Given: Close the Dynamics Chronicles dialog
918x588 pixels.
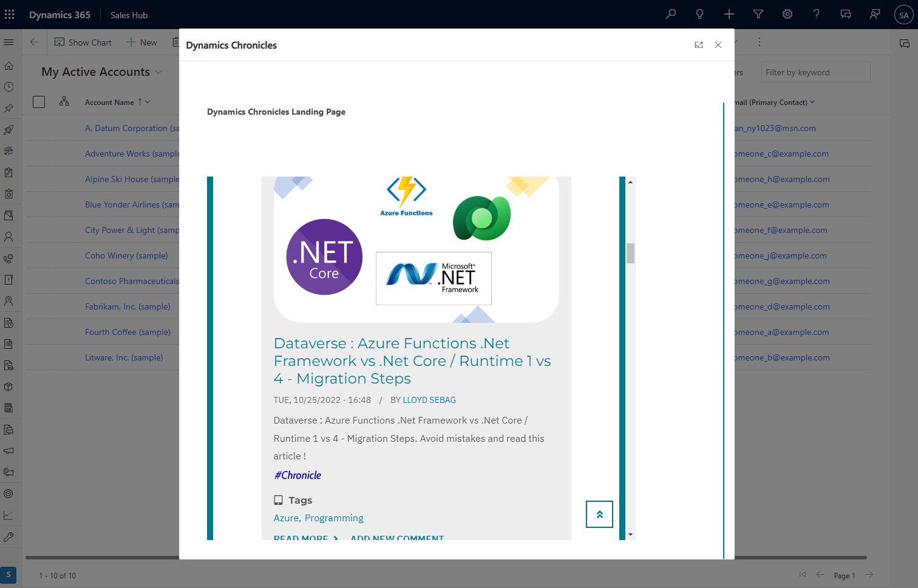Looking at the screenshot, I should 718,45.
